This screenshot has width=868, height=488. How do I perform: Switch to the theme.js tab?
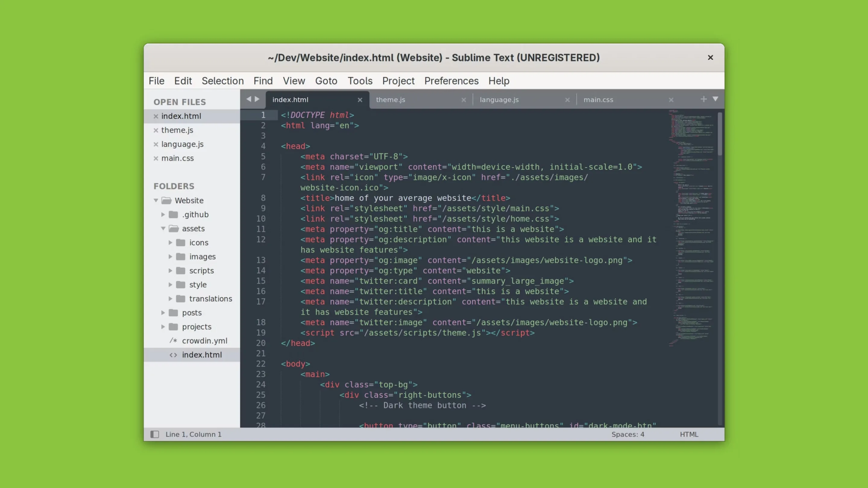[x=390, y=100]
